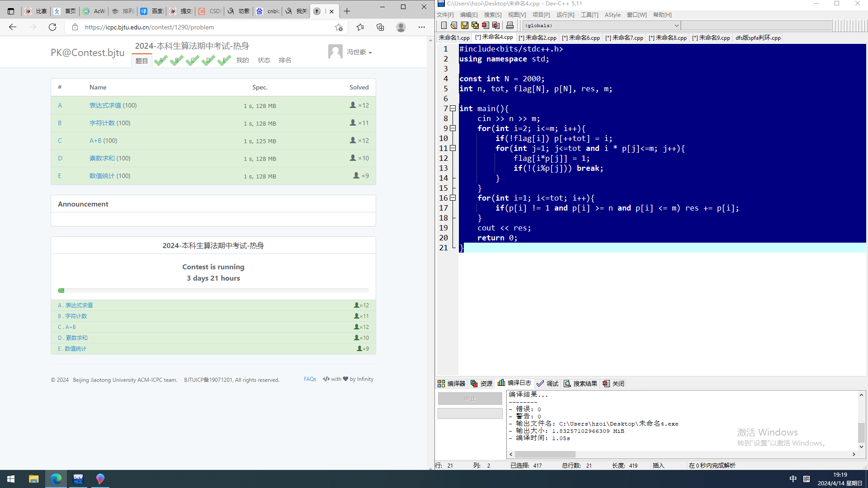Open the 运行[R] menu in Dev-C++
Screen dimensions: 868x488
[565, 15]
